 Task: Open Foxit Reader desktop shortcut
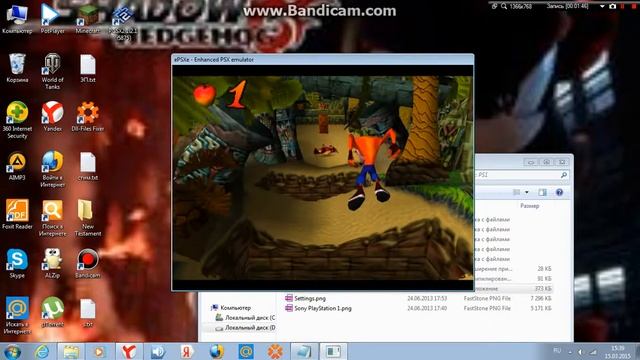(x=17, y=214)
